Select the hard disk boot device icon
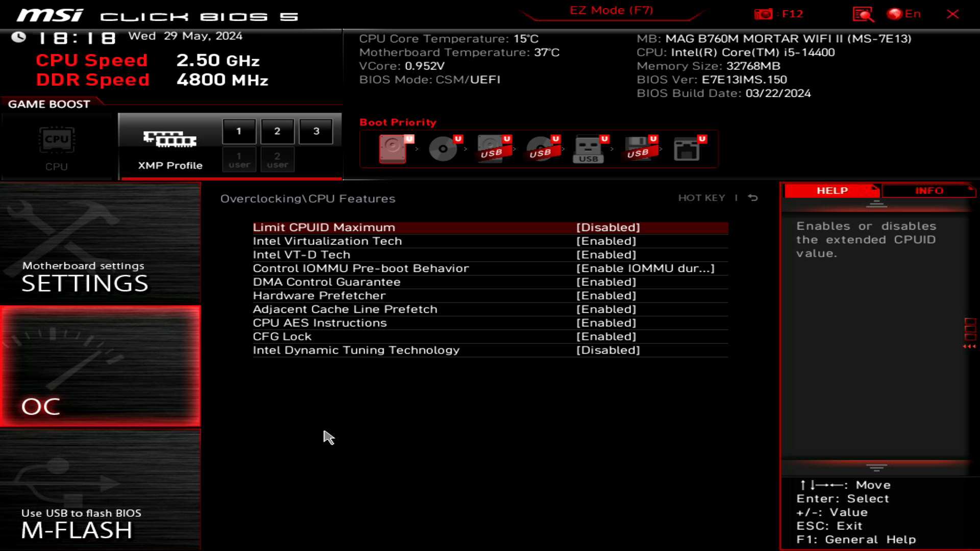Image resolution: width=980 pixels, height=551 pixels. pos(393,149)
